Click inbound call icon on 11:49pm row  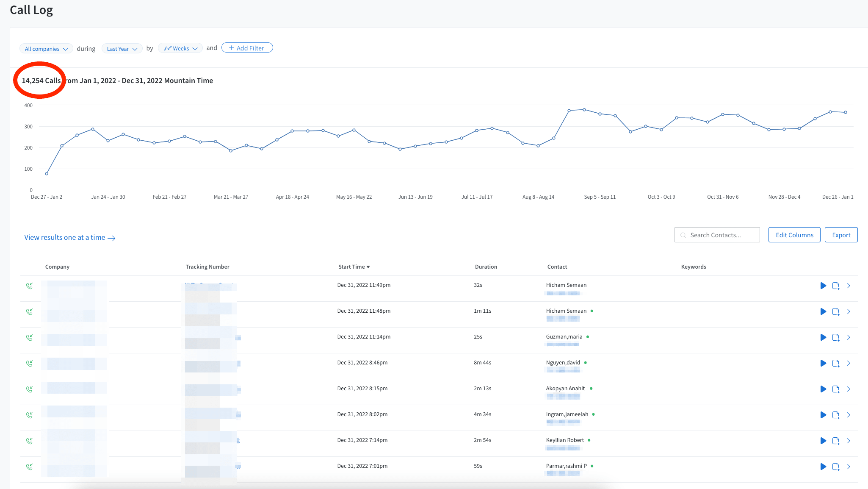click(x=29, y=286)
